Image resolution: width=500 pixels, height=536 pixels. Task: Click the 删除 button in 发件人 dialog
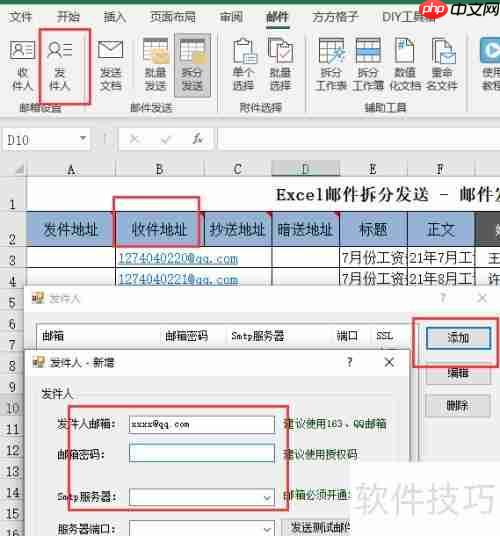[458, 406]
